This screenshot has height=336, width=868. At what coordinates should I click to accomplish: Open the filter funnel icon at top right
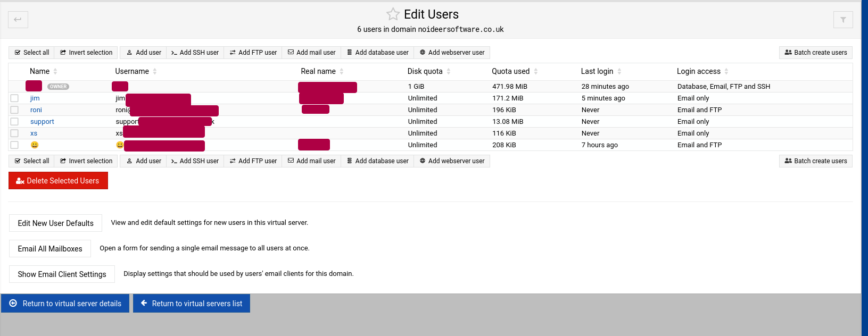[x=843, y=20]
